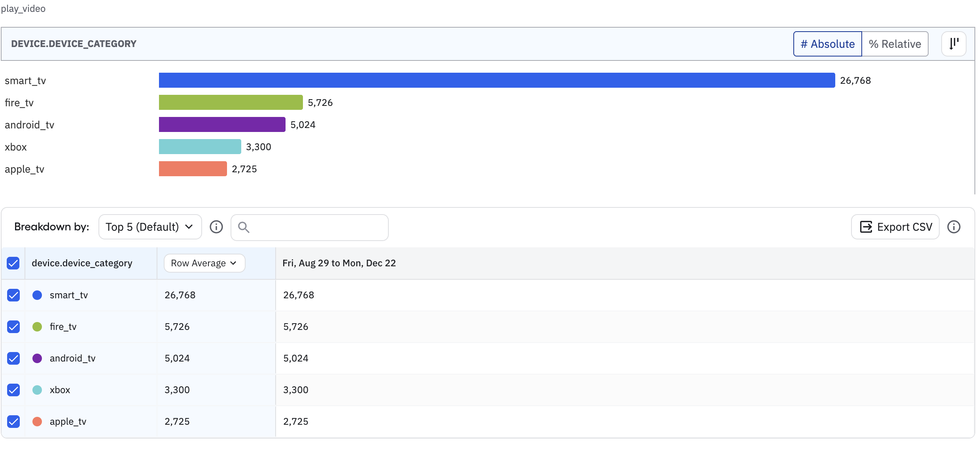Uncheck the smart_tv row checkbox
The image size is (980, 452).
(x=13, y=295)
